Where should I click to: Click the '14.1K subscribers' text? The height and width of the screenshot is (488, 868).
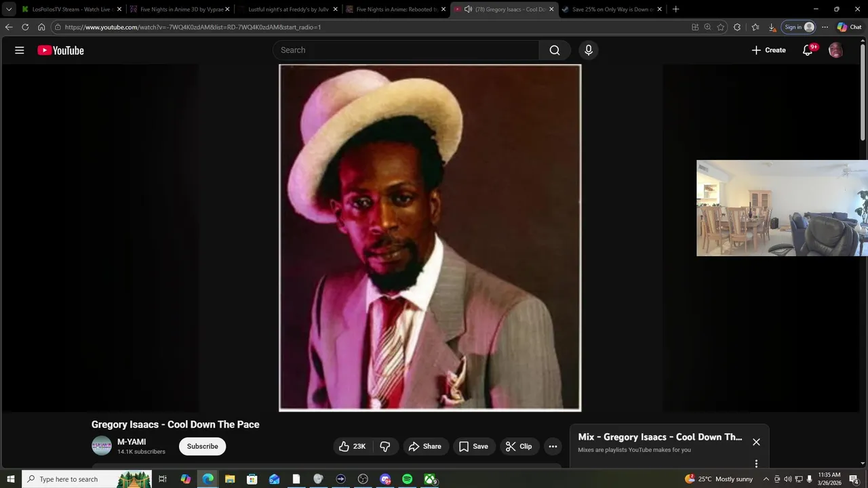pos(141,451)
